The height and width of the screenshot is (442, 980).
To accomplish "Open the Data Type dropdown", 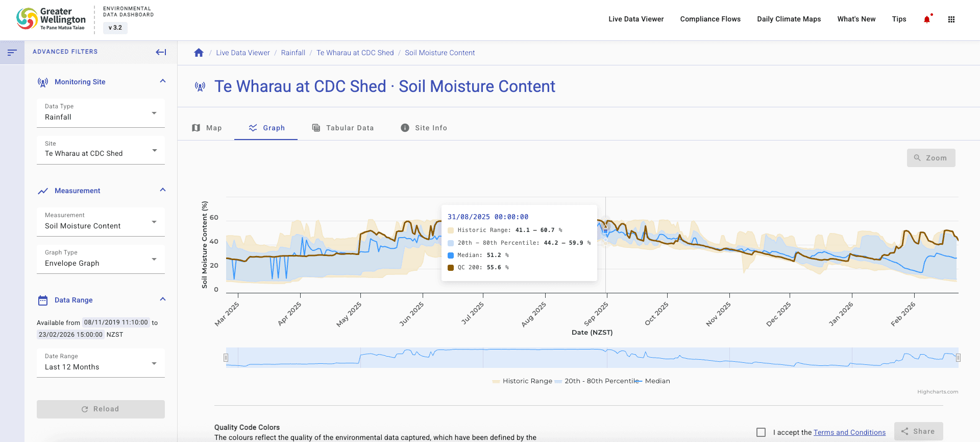I will click(x=101, y=113).
